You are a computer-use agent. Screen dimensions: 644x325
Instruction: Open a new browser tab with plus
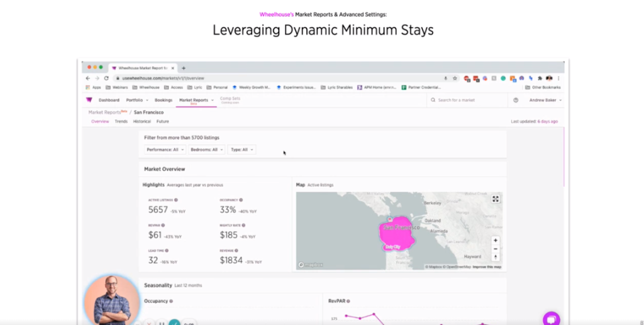click(x=184, y=68)
